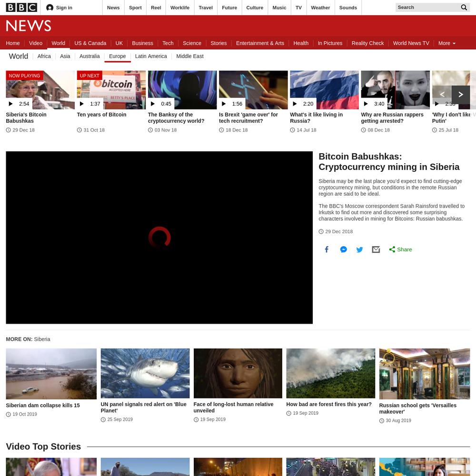Open the Australia sub-section
This screenshot has height=476, width=476.
coord(89,56)
